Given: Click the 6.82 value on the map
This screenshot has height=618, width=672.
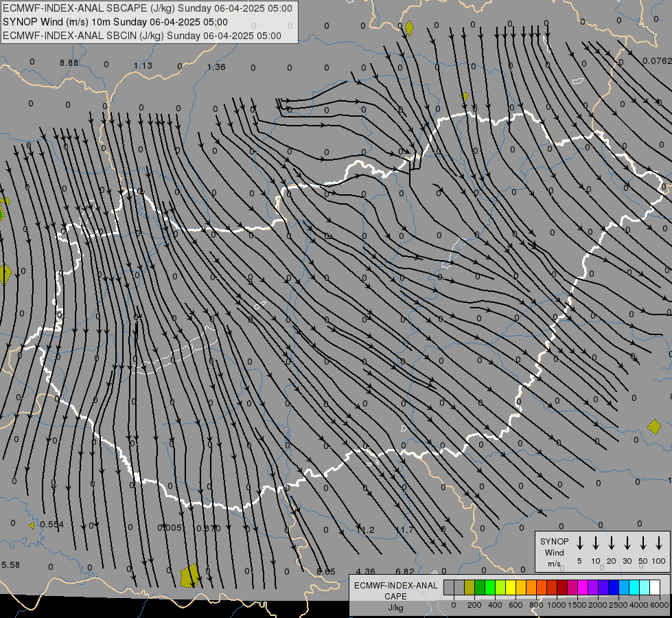Looking at the screenshot, I should tap(404, 572).
